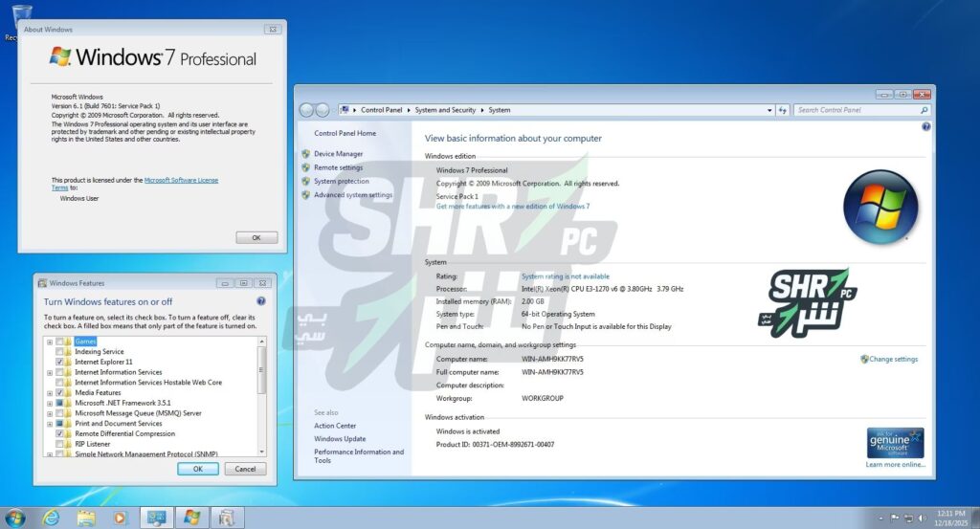
Task: Click System rating is not available link
Action: (565, 276)
